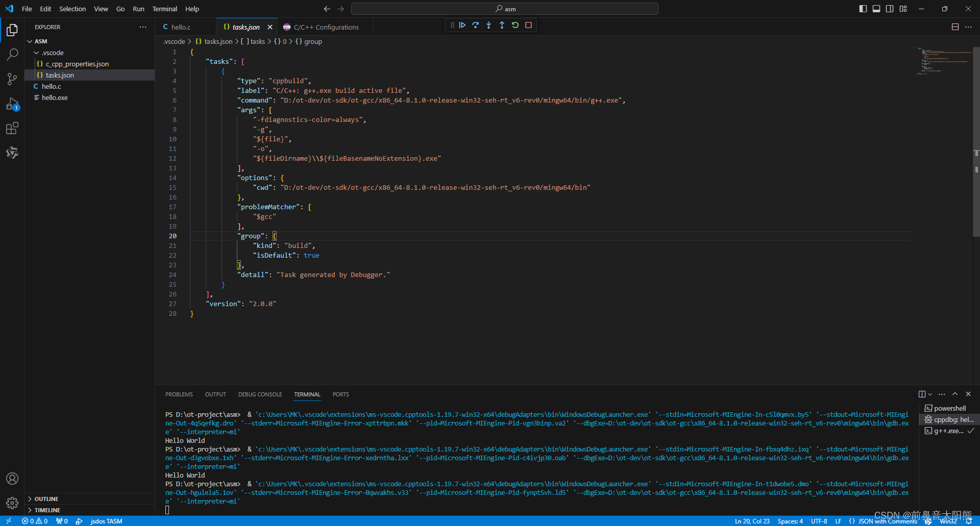Open the Search view in activity bar
The image size is (980, 526).
click(x=12, y=55)
